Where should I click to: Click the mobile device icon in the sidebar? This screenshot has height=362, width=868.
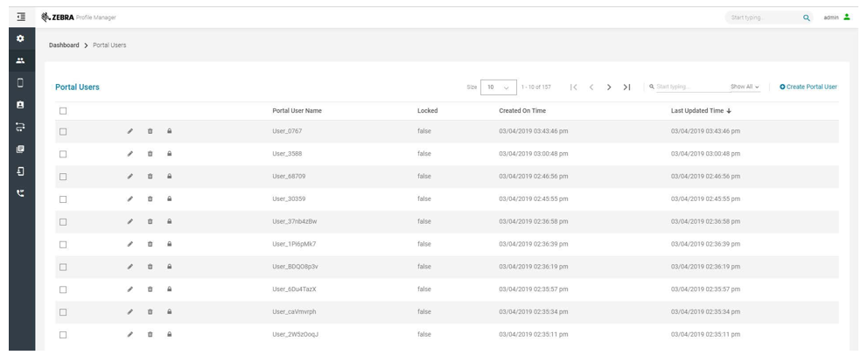tap(17, 83)
